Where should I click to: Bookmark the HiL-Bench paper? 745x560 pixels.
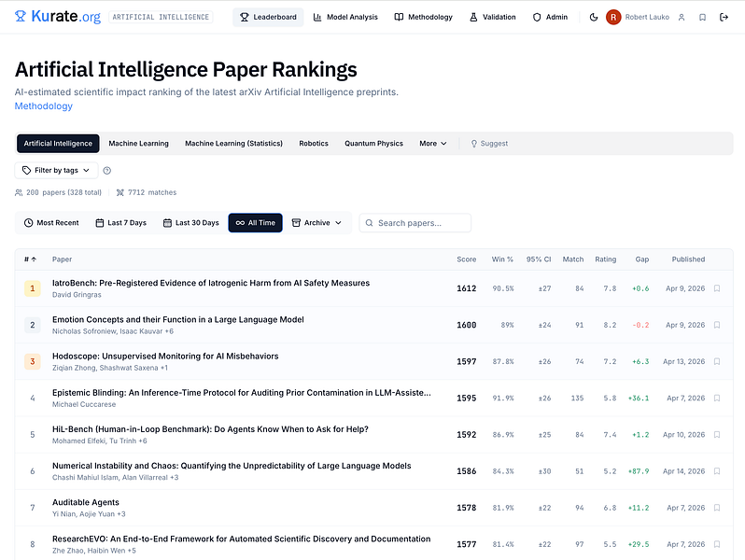tap(717, 435)
